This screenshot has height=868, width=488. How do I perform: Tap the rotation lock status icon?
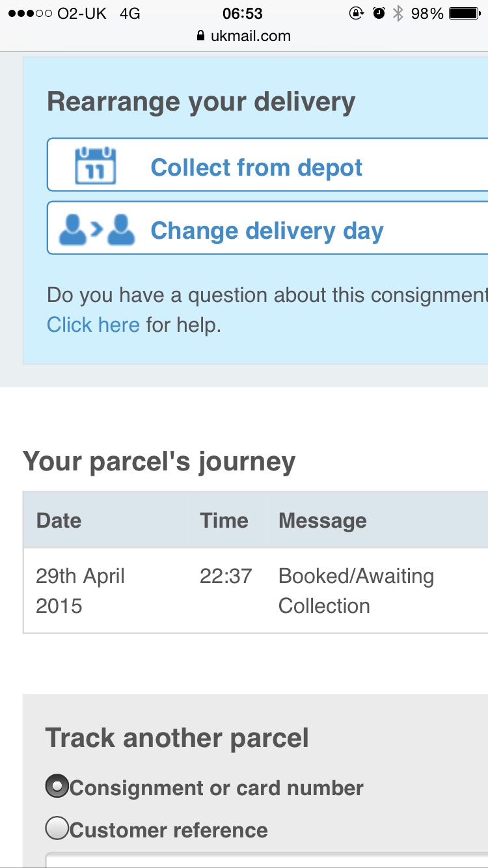pyautogui.click(x=356, y=13)
